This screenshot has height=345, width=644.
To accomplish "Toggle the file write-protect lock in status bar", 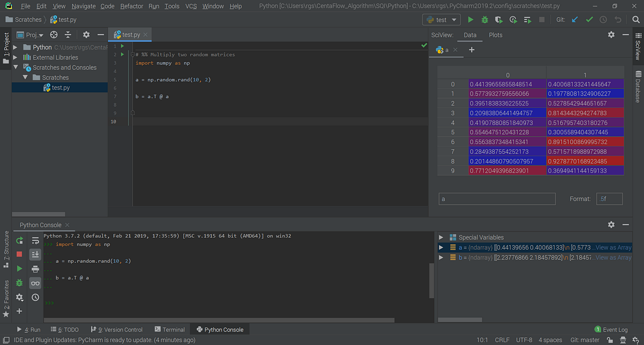I will (x=609, y=340).
